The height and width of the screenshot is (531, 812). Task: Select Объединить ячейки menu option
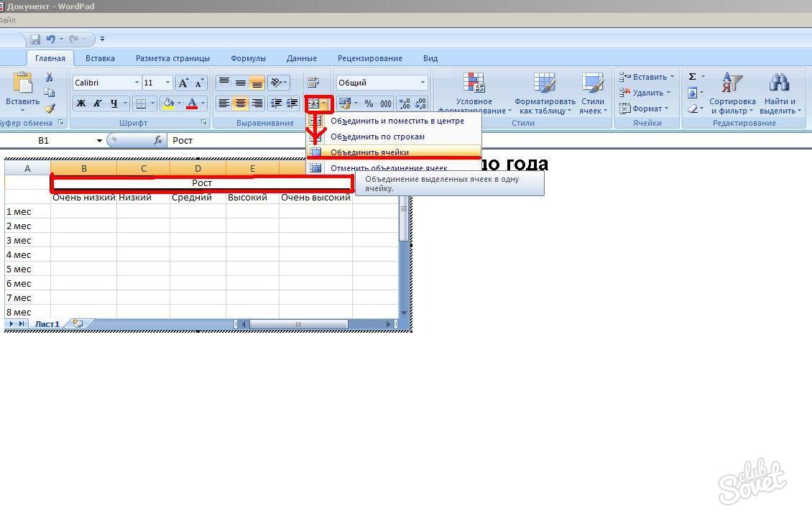click(369, 152)
